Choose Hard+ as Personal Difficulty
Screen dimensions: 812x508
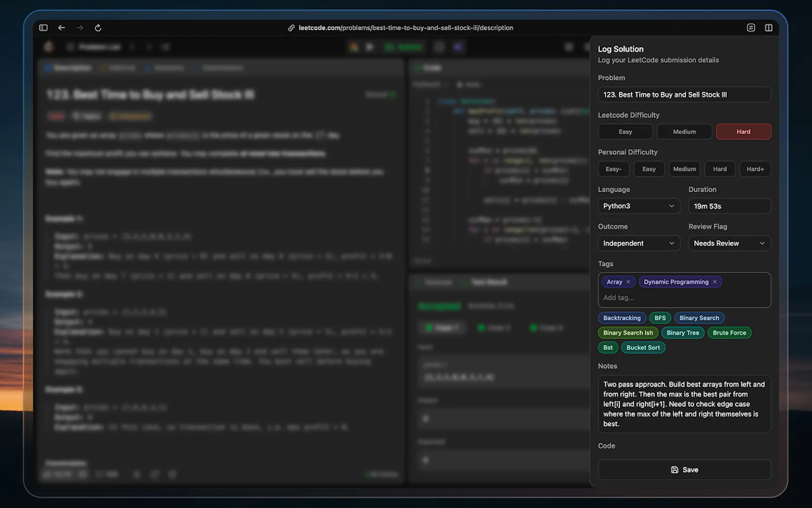pos(755,169)
